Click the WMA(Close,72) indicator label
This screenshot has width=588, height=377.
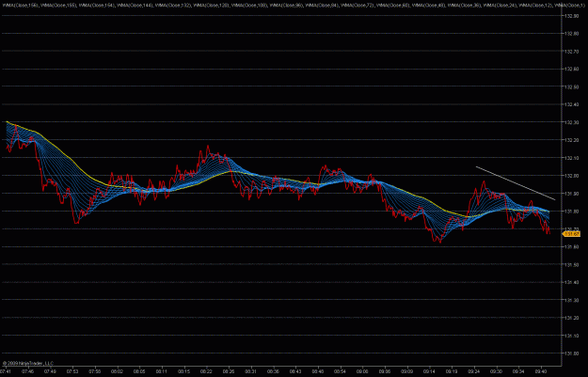[x=358, y=6]
